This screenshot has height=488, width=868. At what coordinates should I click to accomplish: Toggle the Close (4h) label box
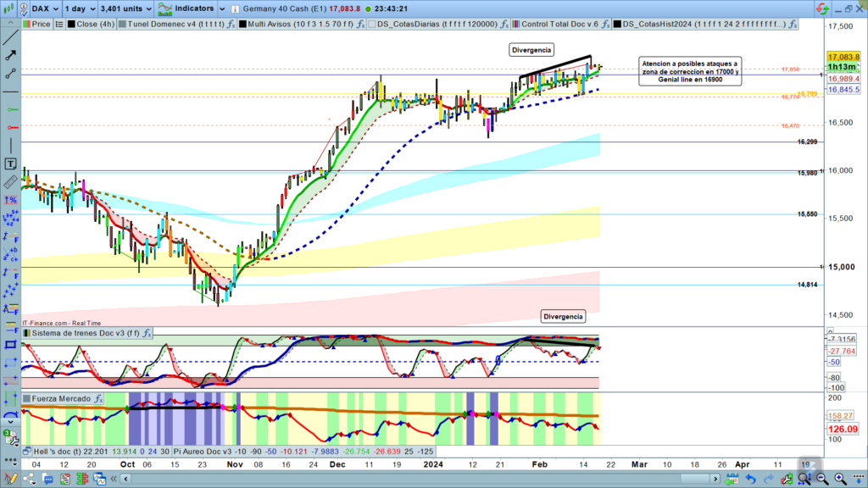pos(70,25)
